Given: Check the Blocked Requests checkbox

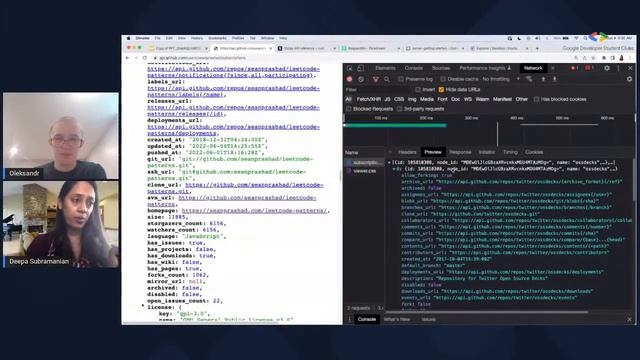Looking at the screenshot, I should point(349,109).
